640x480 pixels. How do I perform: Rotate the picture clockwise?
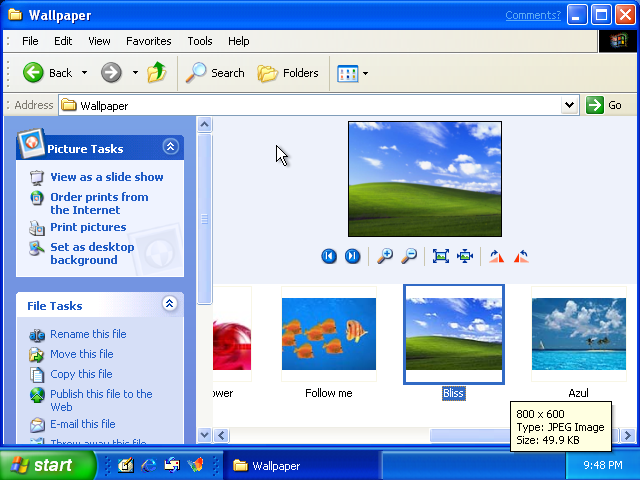click(x=496, y=256)
